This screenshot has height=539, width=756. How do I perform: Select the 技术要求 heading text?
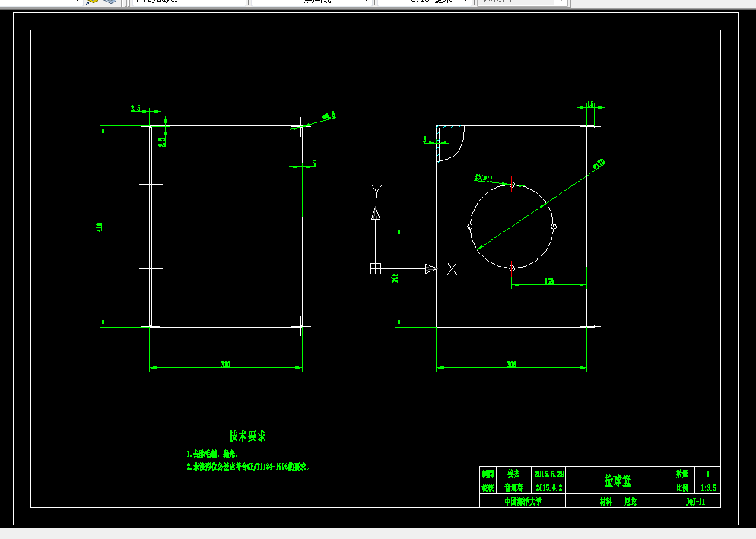click(x=247, y=436)
